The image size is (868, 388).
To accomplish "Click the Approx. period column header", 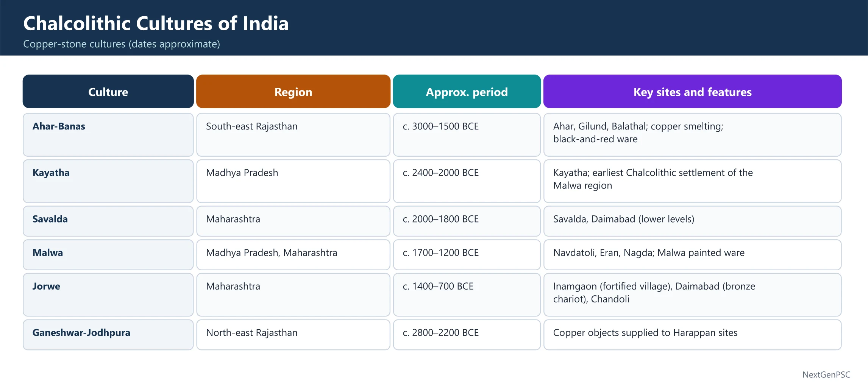I will 467,91.
